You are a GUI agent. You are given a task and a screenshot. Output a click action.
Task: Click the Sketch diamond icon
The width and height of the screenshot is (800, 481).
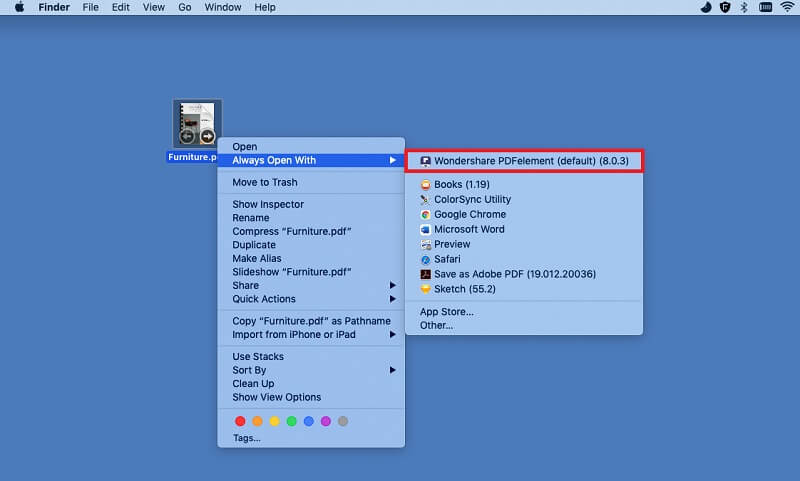(x=425, y=289)
